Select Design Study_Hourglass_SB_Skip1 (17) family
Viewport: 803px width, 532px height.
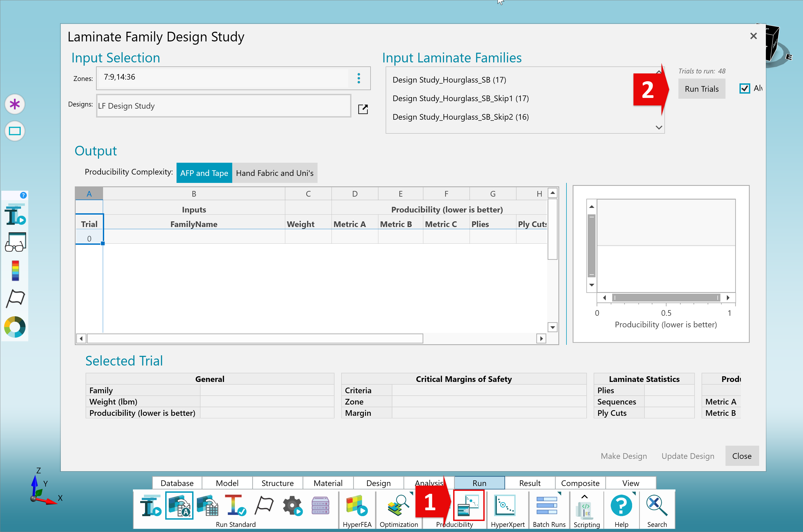pyautogui.click(x=460, y=98)
